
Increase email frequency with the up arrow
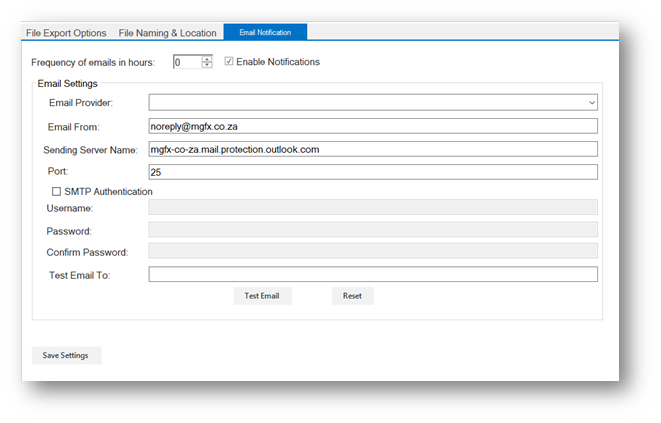[207, 58]
